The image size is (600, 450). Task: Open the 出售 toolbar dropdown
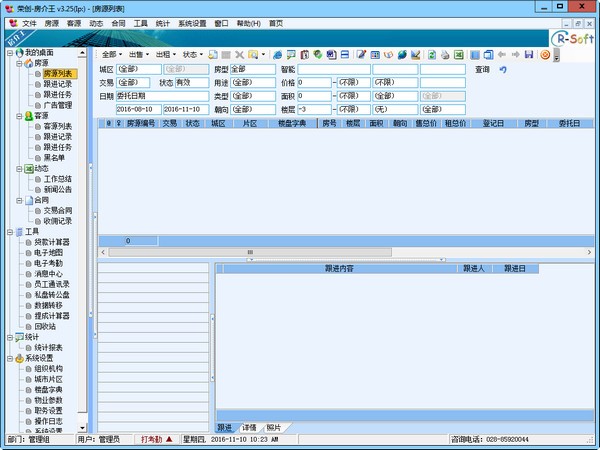point(137,53)
